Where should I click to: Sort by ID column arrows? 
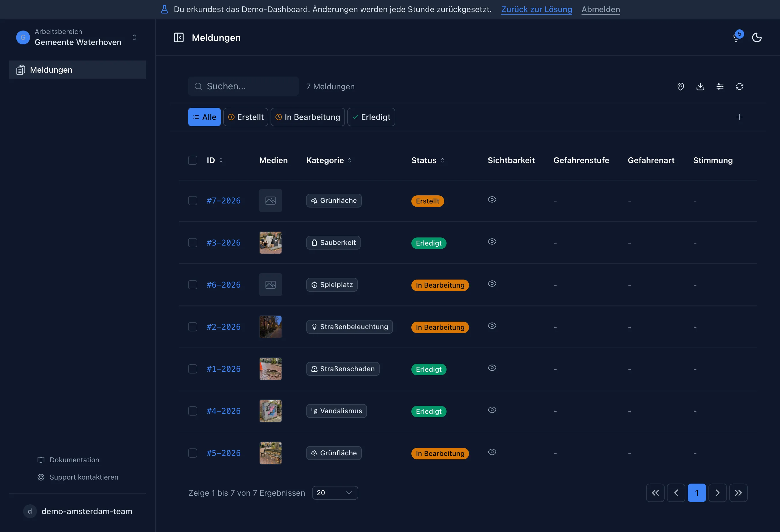click(221, 160)
